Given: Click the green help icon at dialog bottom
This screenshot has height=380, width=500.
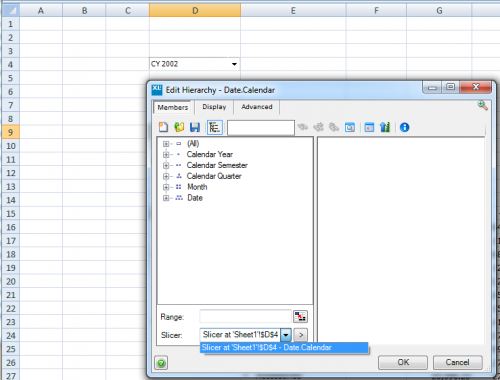Looking at the screenshot, I should [x=161, y=363].
